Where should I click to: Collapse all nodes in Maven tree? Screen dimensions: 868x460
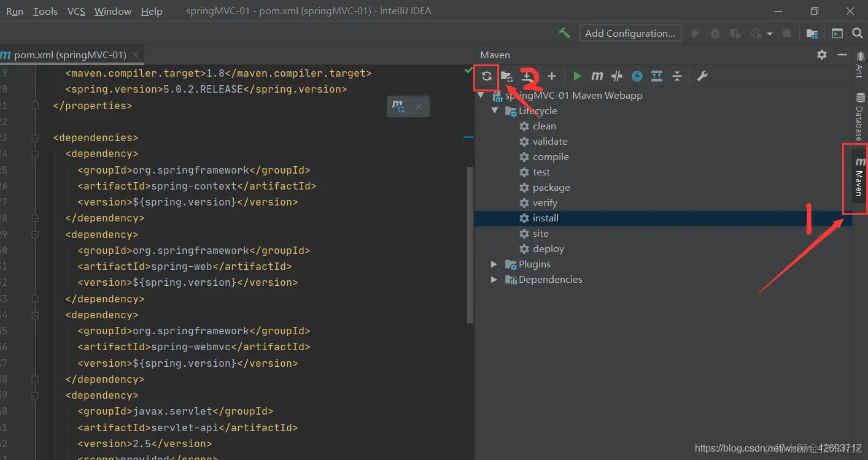(x=677, y=76)
